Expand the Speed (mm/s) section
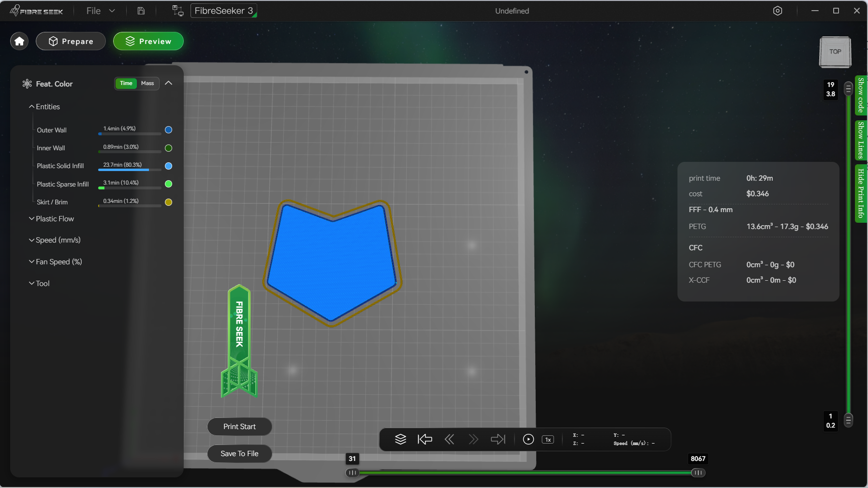 (55, 240)
